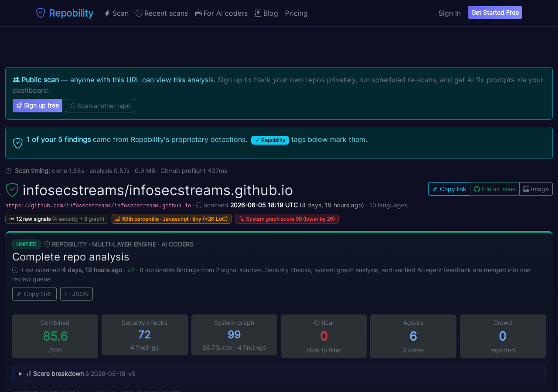Screen dimensions: 558x392
Task: Click the 10 languages text
Action: 388,205
